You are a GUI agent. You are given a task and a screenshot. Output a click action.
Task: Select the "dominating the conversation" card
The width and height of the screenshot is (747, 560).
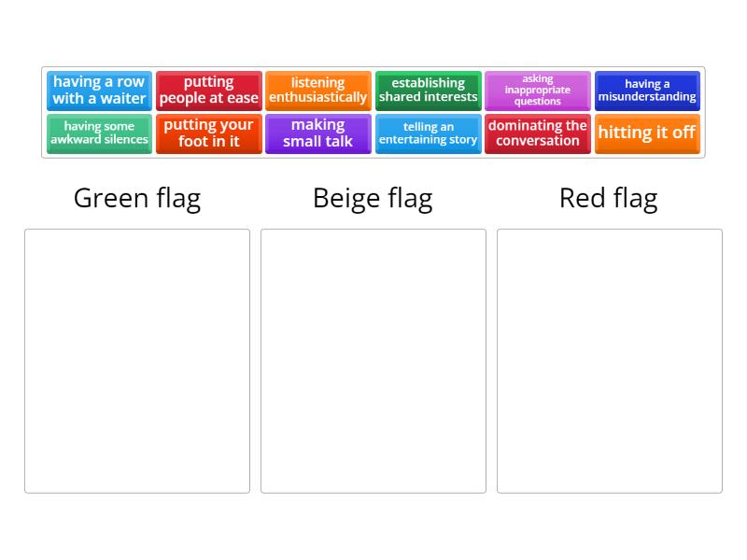538,133
